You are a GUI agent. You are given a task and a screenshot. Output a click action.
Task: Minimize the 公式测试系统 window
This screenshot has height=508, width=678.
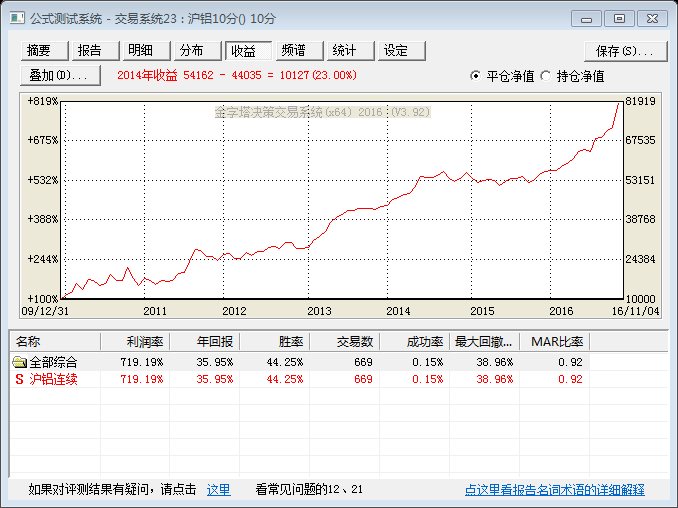coord(586,19)
